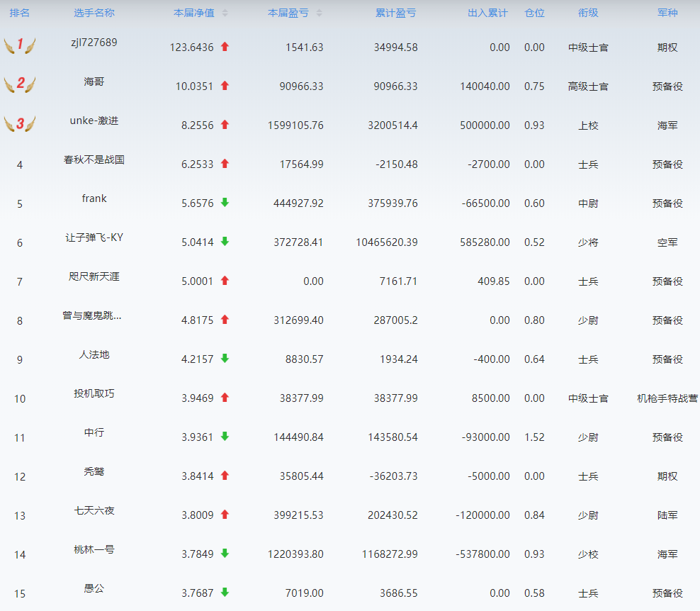Click red up arrow in zjl727689 row
700x611 pixels.
(225, 47)
